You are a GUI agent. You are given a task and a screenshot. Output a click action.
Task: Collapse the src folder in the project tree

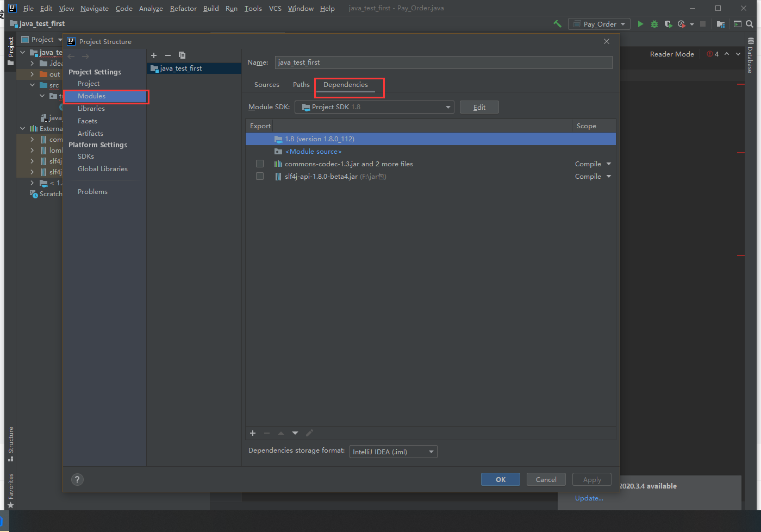pyautogui.click(x=32, y=85)
